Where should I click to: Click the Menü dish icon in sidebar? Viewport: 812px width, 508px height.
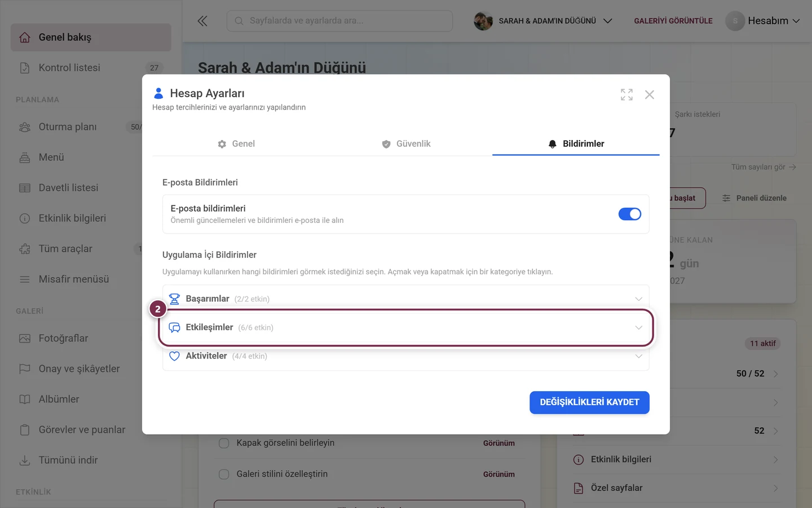(x=25, y=157)
